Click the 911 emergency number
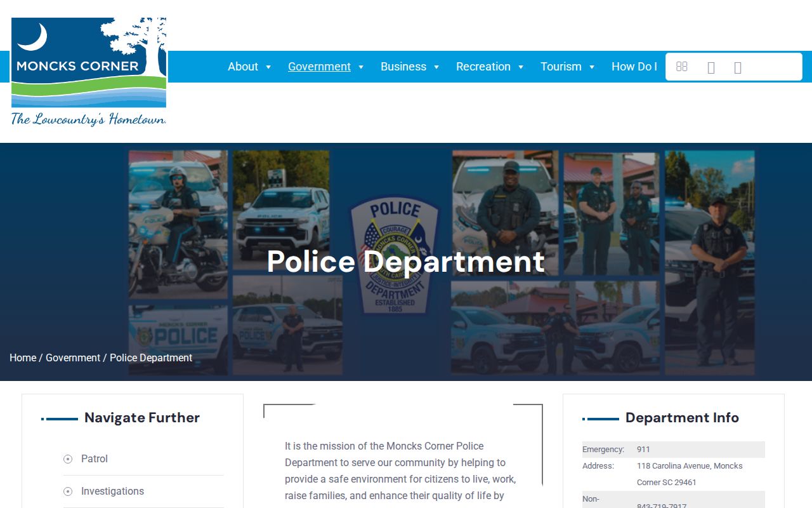The height and width of the screenshot is (508, 812). pyautogui.click(x=643, y=450)
